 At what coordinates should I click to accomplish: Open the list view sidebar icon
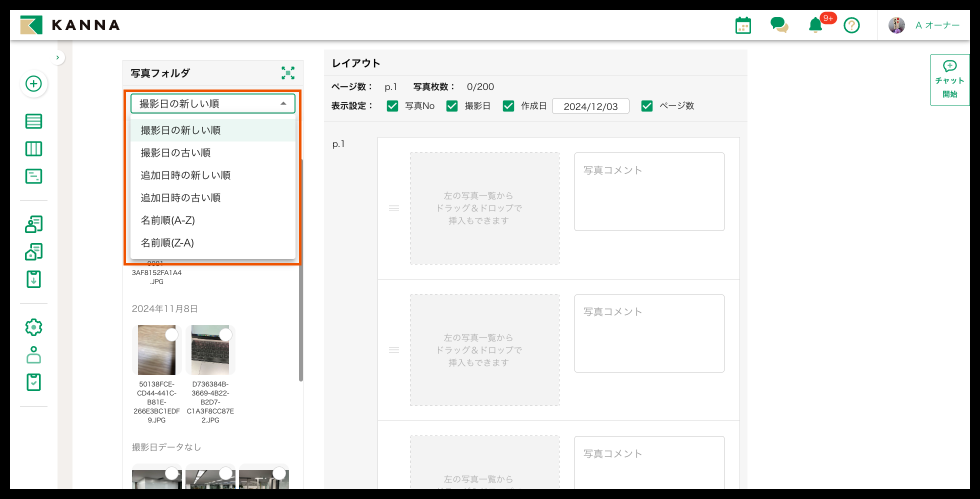[33, 121]
